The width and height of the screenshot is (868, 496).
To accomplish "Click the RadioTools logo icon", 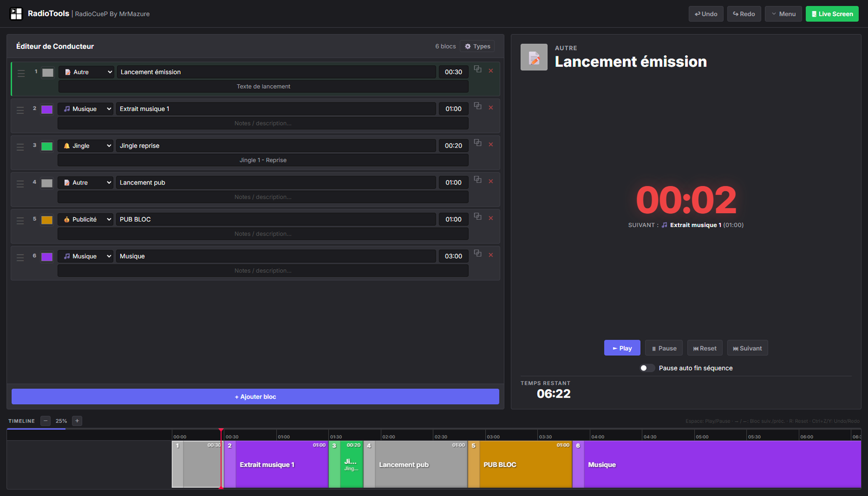I will coord(16,14).
